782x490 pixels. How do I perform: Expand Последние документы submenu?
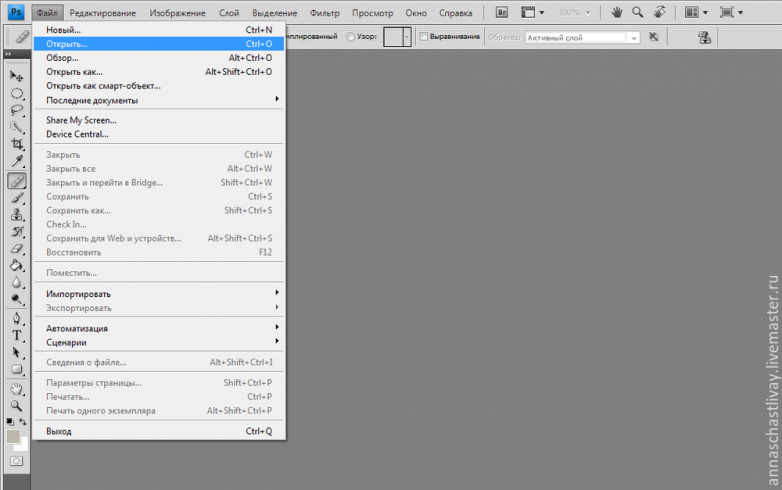(159, 100)
